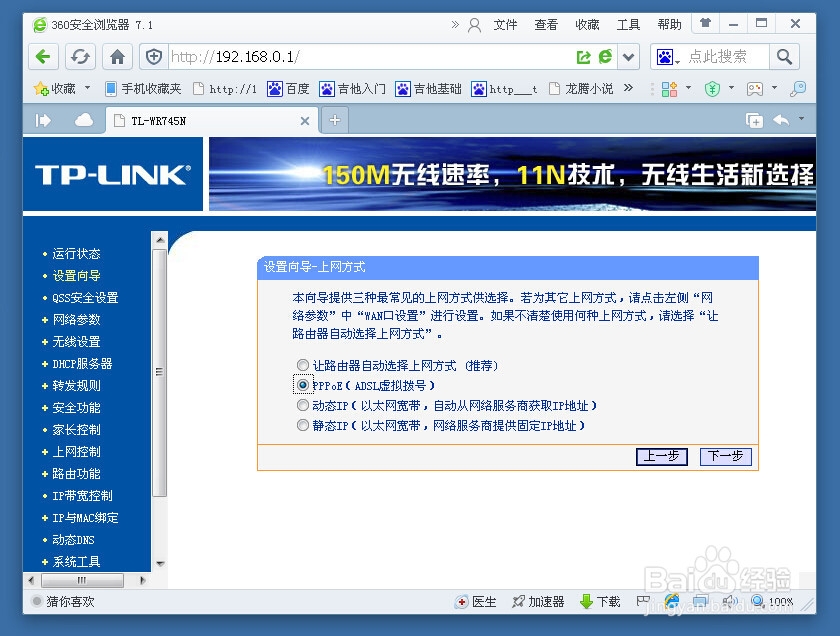This screenshot has height=636, width=840.
Task: Click the browser back arrow button
Action: click(x=43, y=56)
